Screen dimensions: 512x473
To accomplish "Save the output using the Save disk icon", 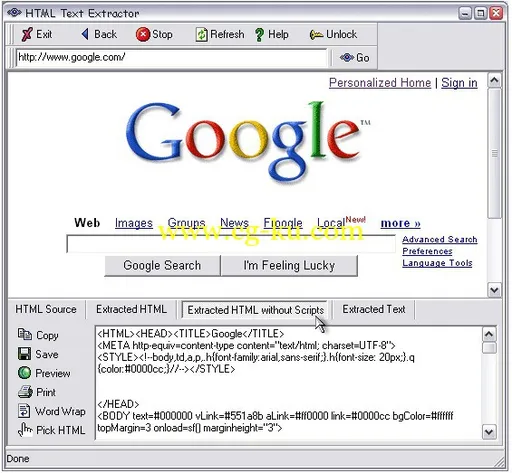I will point(24,354).
